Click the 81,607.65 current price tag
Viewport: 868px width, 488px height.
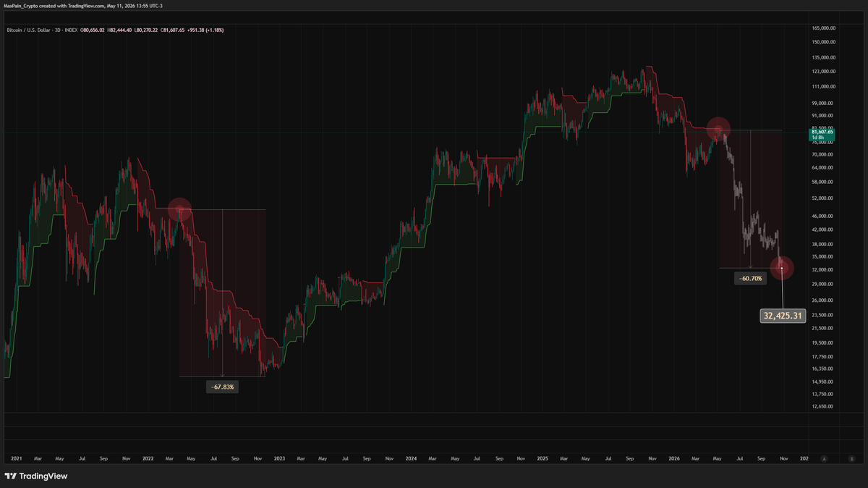pyautogui.click(x=823, y=134)
